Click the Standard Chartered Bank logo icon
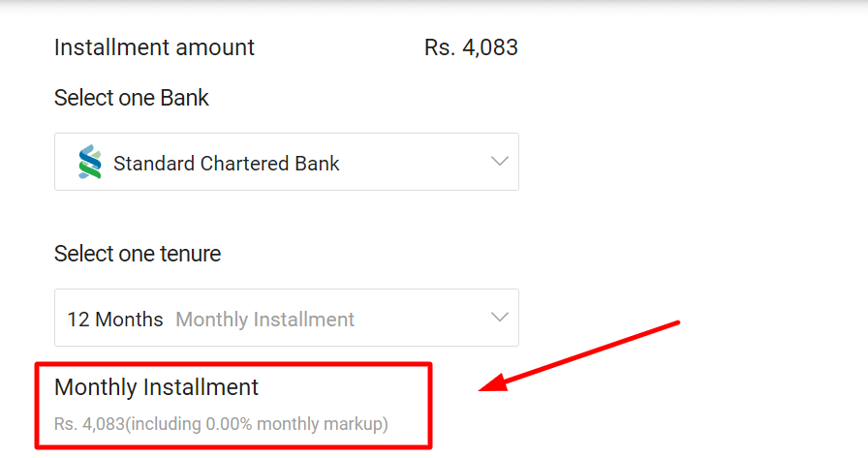 point(90,162)
